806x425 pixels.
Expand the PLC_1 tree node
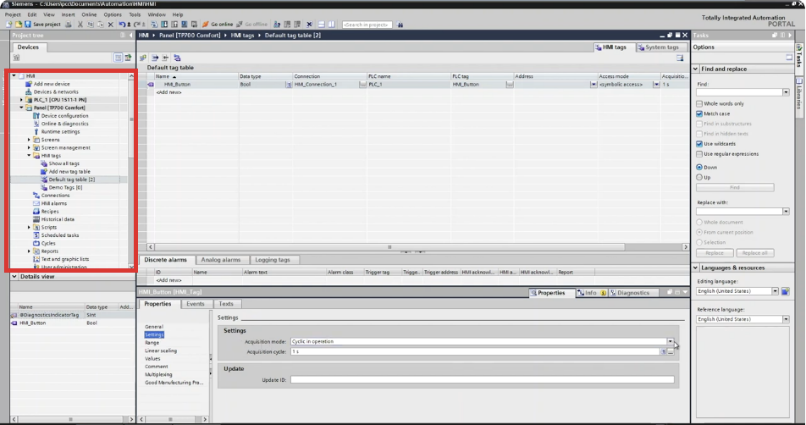(x=22, y=100)
